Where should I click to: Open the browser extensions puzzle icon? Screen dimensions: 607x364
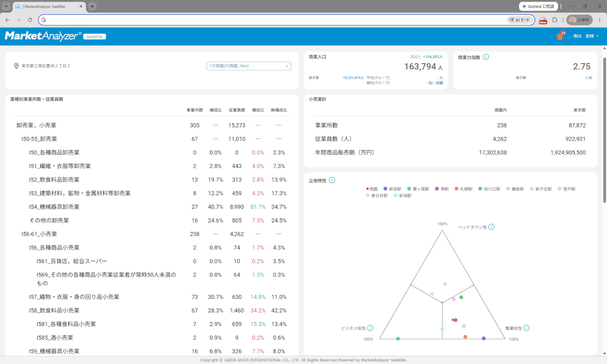[x=555, y=20]
